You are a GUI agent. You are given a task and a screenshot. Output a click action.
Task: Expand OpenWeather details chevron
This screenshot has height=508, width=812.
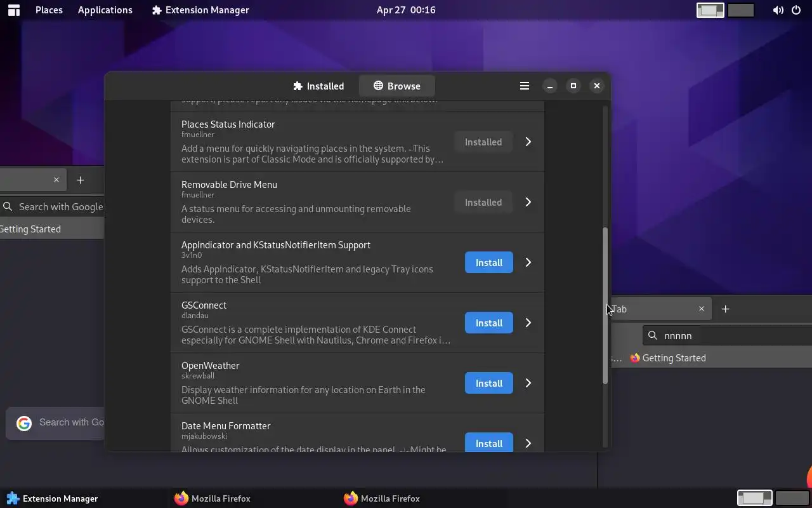click(x=528, y=383)
